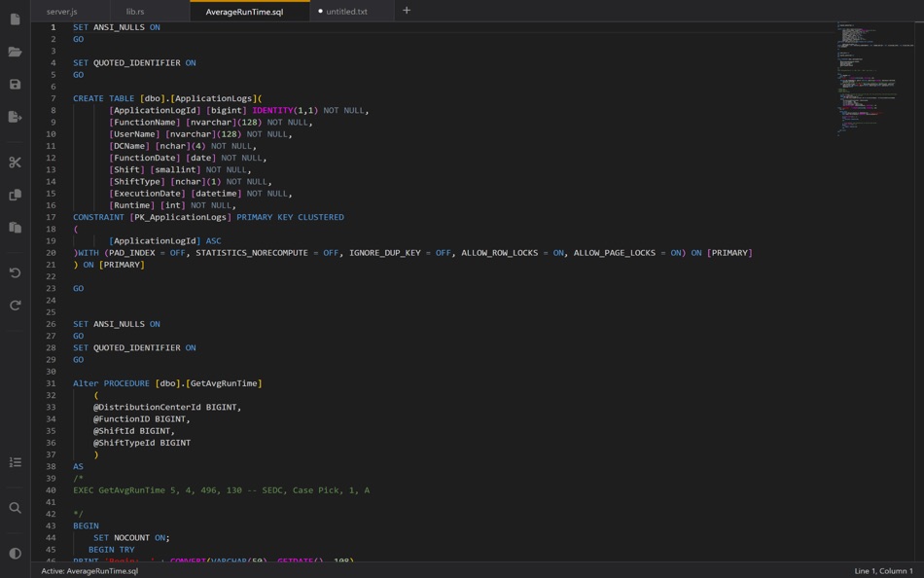Click line number 20 in gutter
This screenshot has height=578, width=924.
[52, 252]
